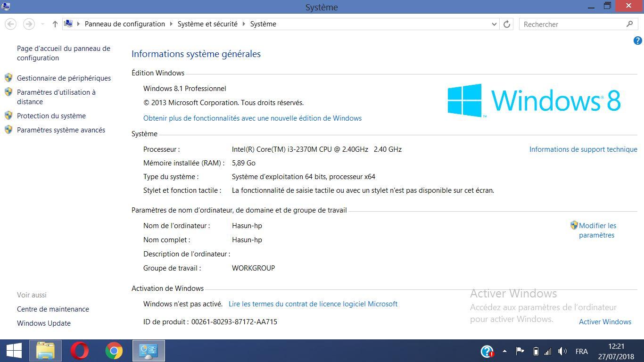Read Microsoft software license terms link
This screenshot has height=362, width=644.
click(x=313, y=304)
